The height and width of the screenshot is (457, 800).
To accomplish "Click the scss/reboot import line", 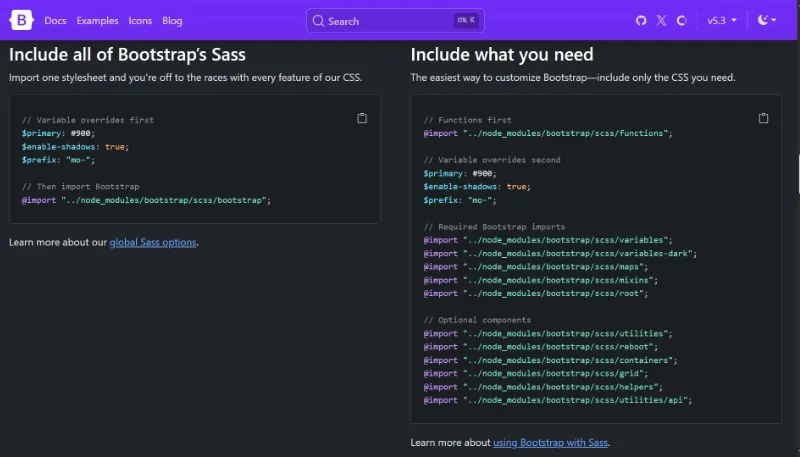I will tap(541, 347).
